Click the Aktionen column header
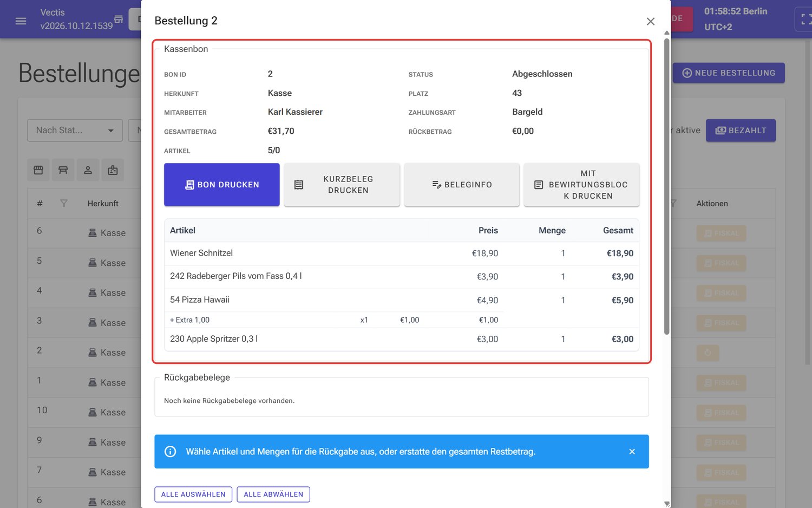 712,204
